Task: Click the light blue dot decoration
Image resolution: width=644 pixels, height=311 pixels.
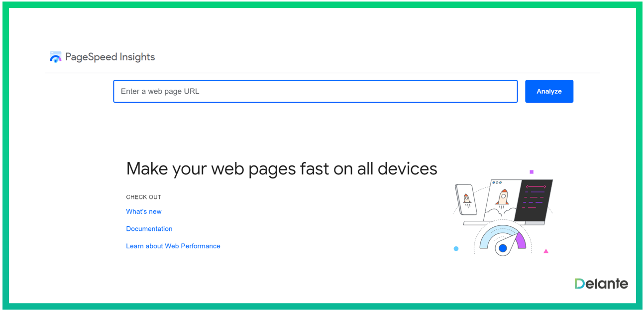Action: click(x=456, y=249)
